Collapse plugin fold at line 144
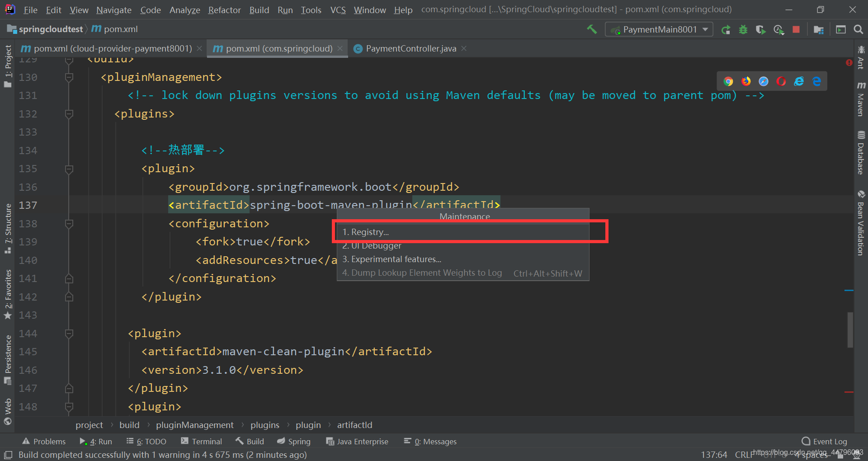 pyautogui.click(x=69, y=334)
